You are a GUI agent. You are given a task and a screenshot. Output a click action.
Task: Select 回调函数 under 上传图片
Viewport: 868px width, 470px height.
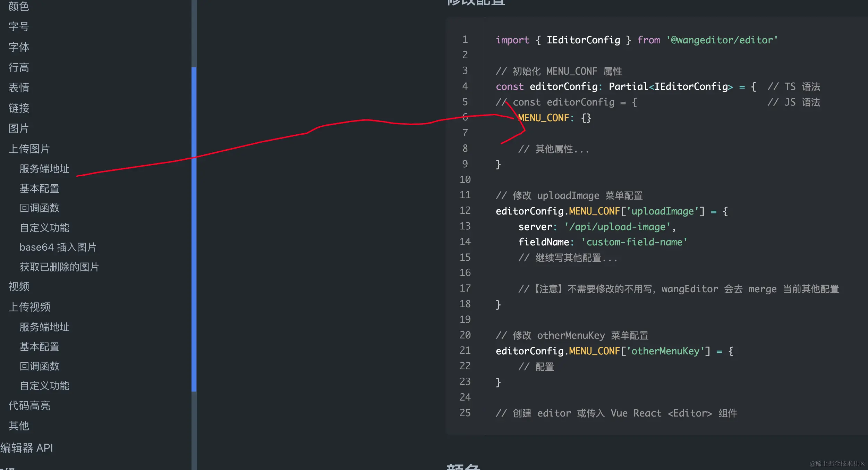(39, 208)
